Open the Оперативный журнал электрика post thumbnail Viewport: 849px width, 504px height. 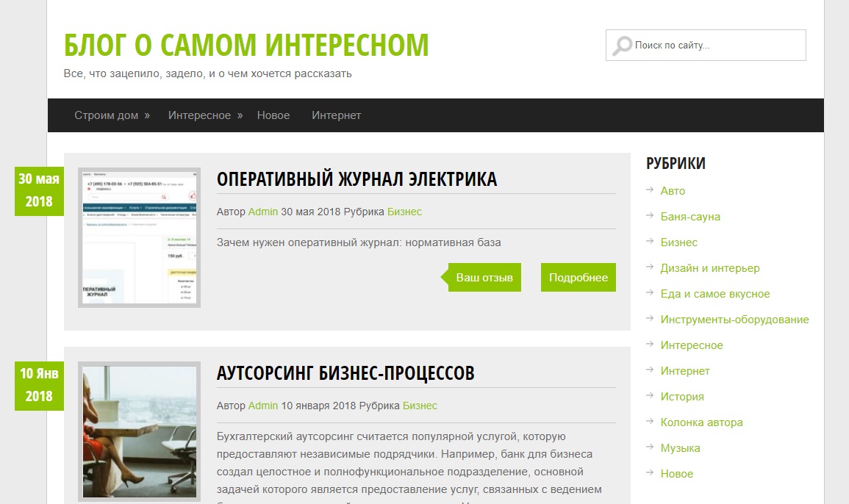pyautogui.click(x=139, y=237)
